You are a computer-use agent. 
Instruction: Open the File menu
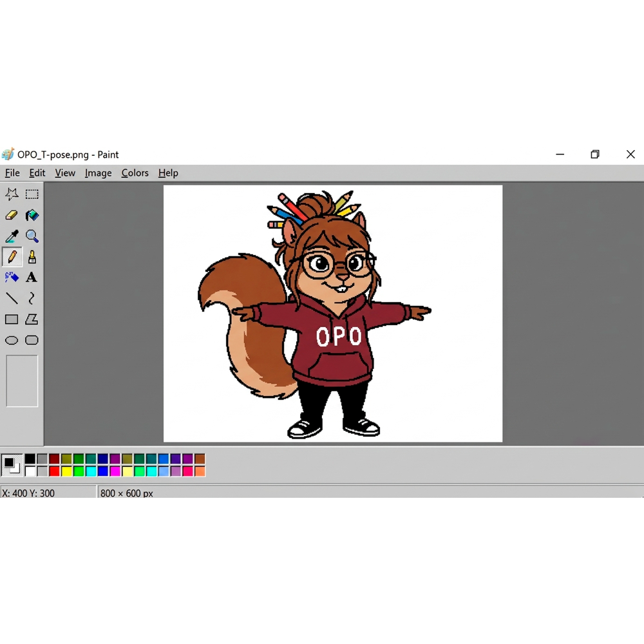pyautogui.click(x=12, y=173)
